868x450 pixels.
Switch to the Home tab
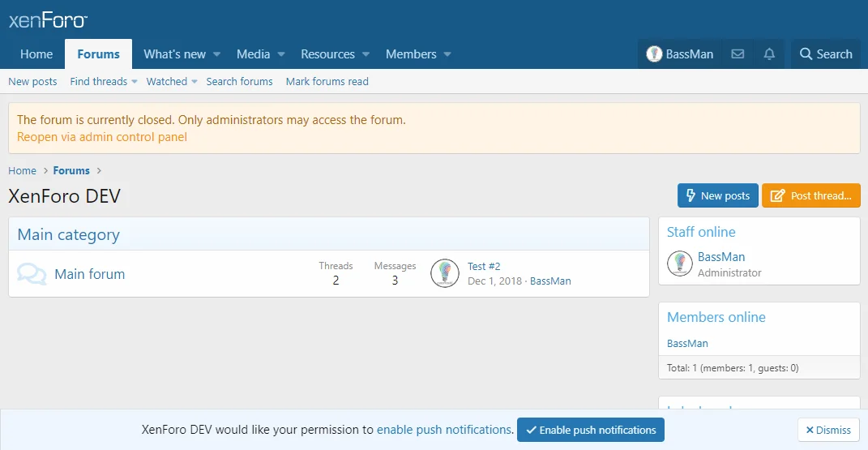pos(36,54)
